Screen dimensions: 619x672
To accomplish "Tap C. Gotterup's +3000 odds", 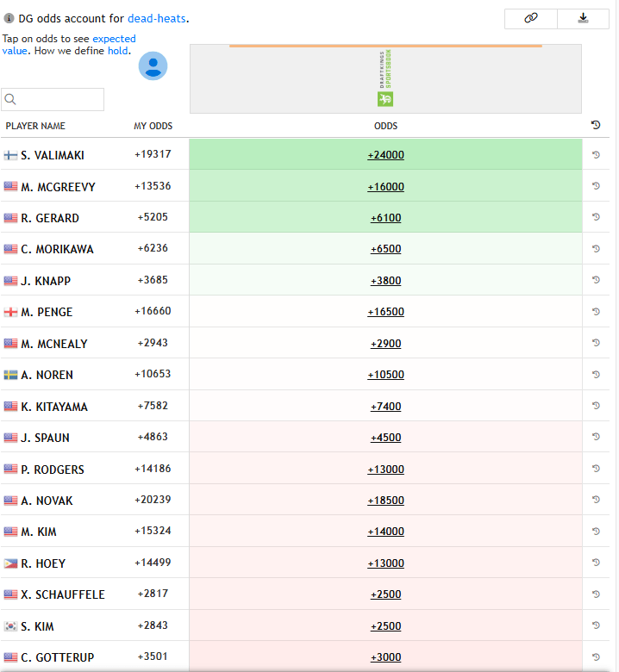I will (x=385, y=657).
